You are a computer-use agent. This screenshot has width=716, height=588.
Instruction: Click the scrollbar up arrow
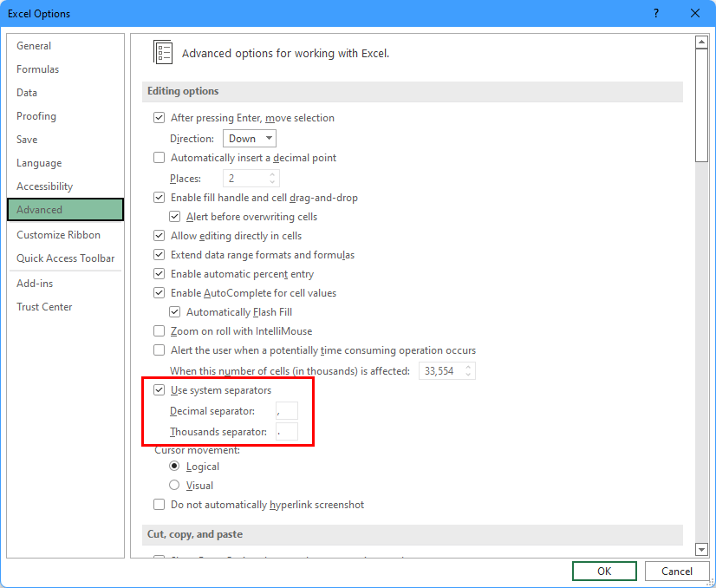(701, 42)
